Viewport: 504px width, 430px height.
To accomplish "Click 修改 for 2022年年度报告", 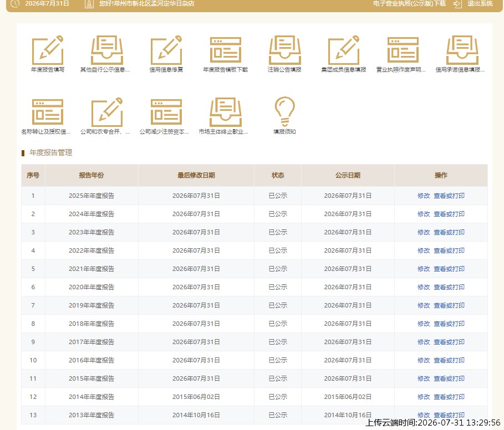I will [423, 250].
